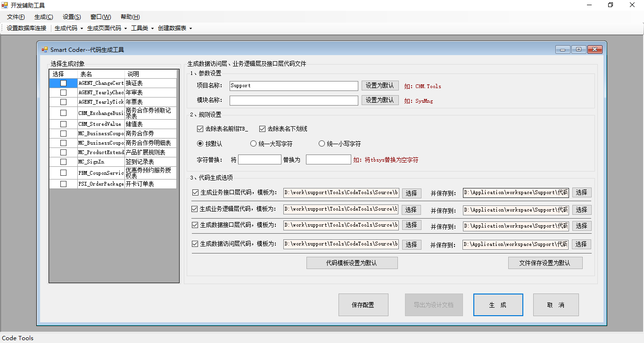Viewport: 644px width, 343px height.
Task: Check the CRM_ExchangeBusi row checkbox
Action: (x=63, y=113)
